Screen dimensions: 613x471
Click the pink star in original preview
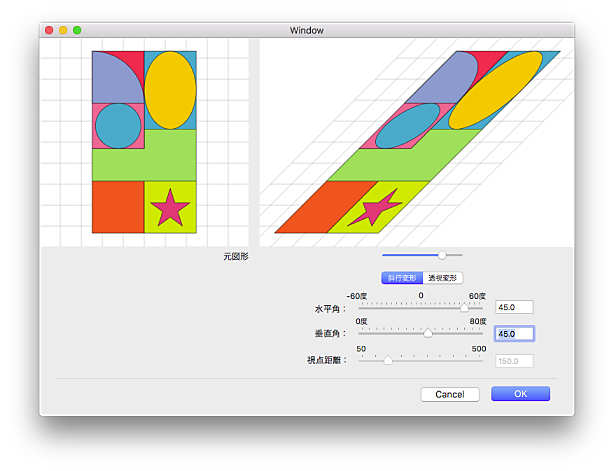pos(171,207)
